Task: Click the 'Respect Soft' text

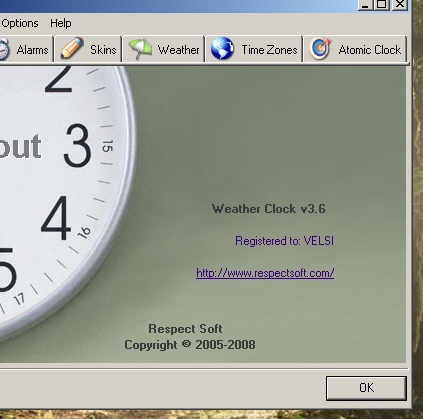Action: 185,329
